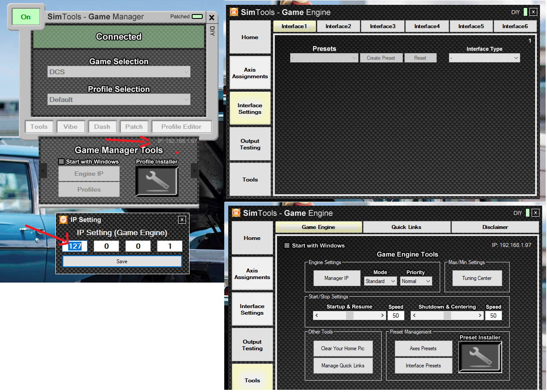
Task: Click Home in the top Game Engine sidebar
Action: pos(250,37)
